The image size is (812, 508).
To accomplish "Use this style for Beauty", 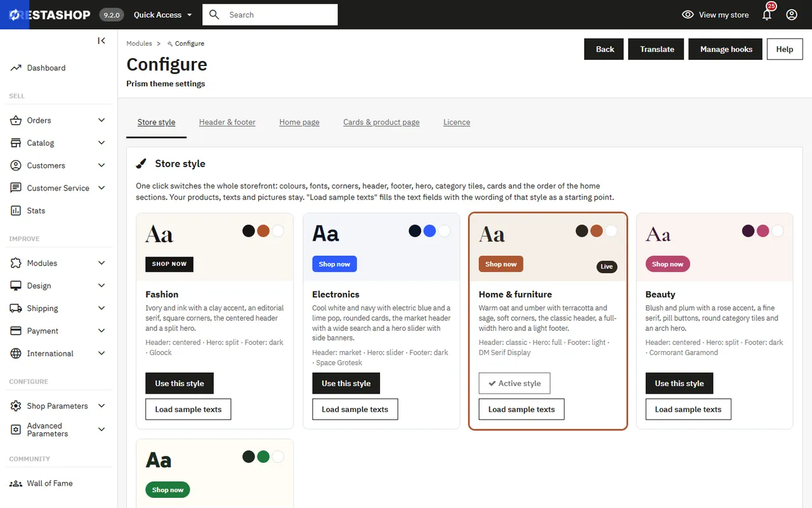I will pos(679,384).
